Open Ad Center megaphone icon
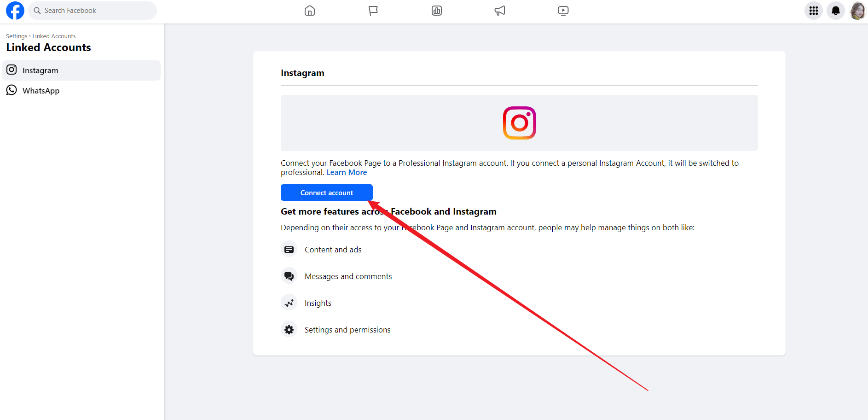The image size is (868, 420). click(500, 11)
